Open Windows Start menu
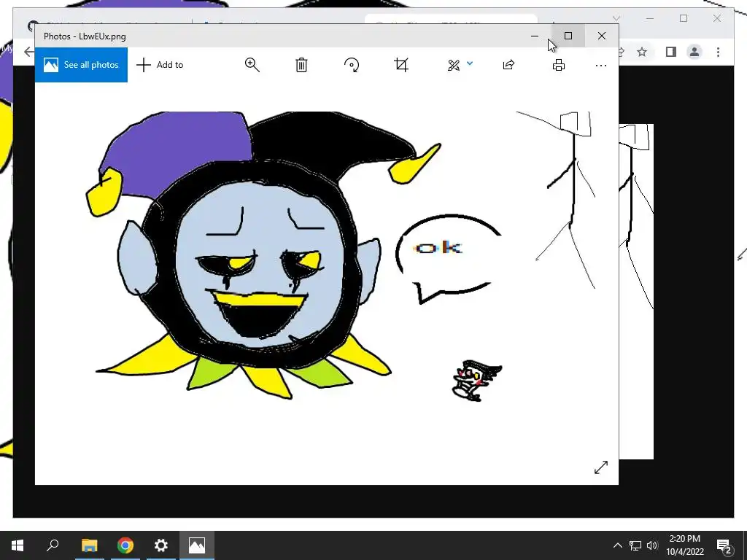The height and width of the screenshot is (560, 747). pos(18,545)
